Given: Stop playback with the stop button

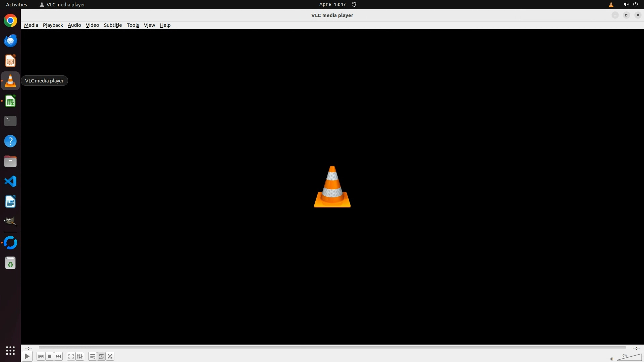Looking at the screenshot, I should (x=50, y=356).
